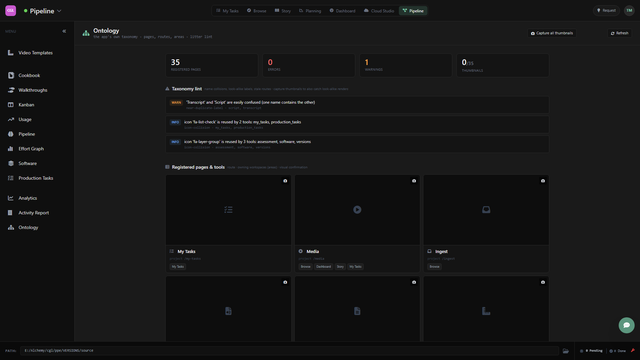Click the purple app logo
Viewport: 640px width, 360px height.
click(11, 11)
